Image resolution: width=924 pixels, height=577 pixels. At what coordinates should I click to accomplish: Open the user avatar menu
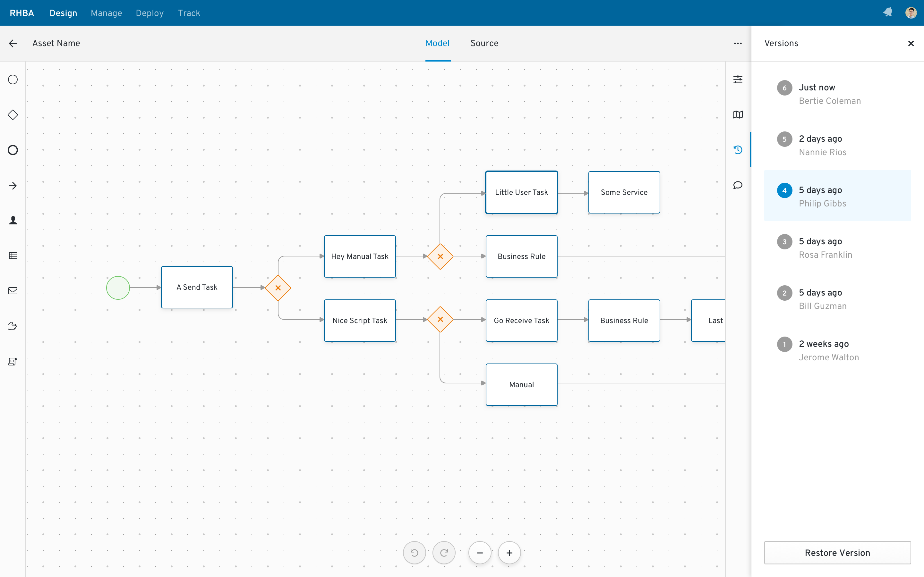tap(911, 13)
